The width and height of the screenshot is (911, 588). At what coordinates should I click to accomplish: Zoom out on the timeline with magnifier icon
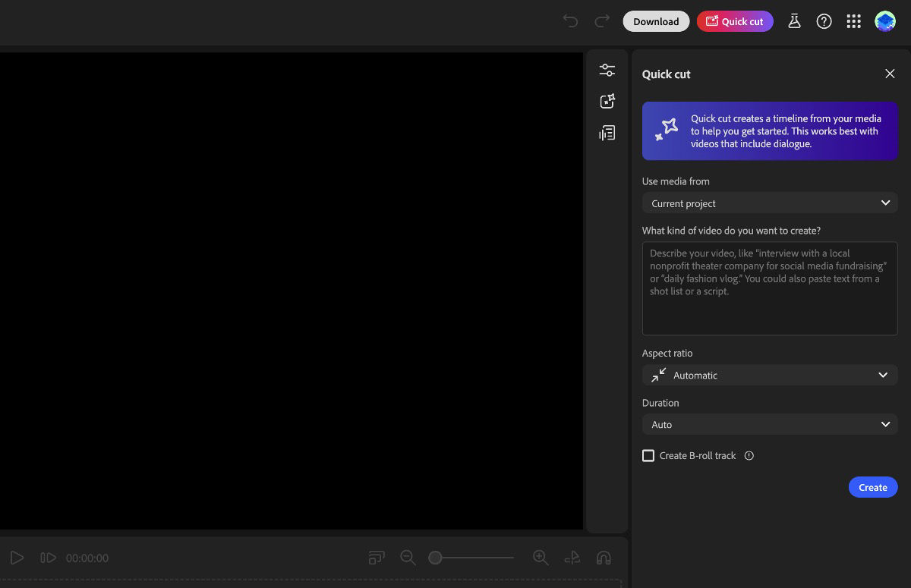(x=408, y=558)
